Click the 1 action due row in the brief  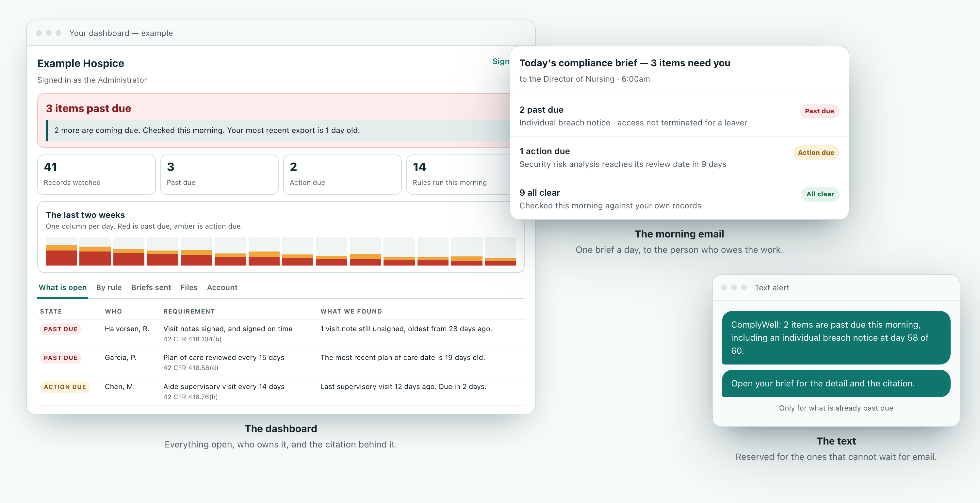679,157
